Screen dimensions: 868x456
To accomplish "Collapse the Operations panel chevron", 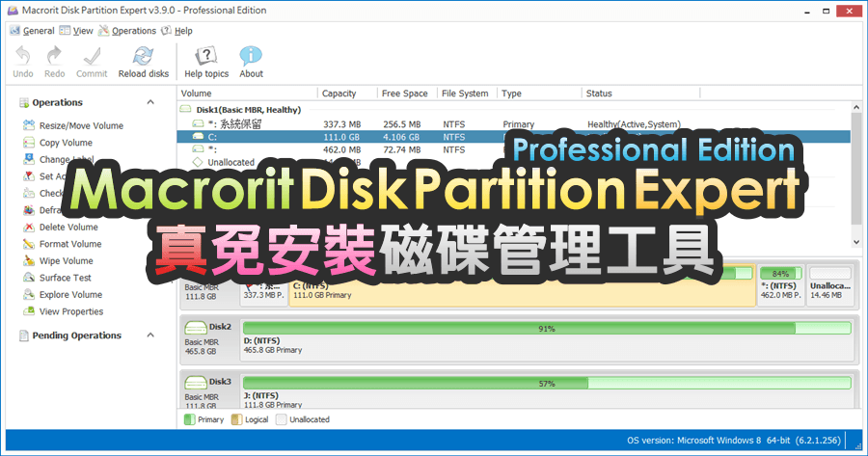I will [x=150, y=102].
